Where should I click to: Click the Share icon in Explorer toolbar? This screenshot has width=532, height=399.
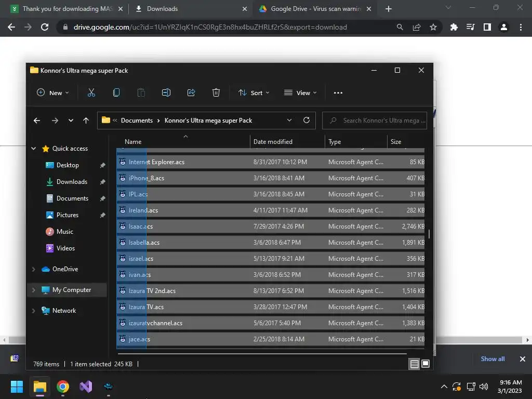(x=191, y=92)
